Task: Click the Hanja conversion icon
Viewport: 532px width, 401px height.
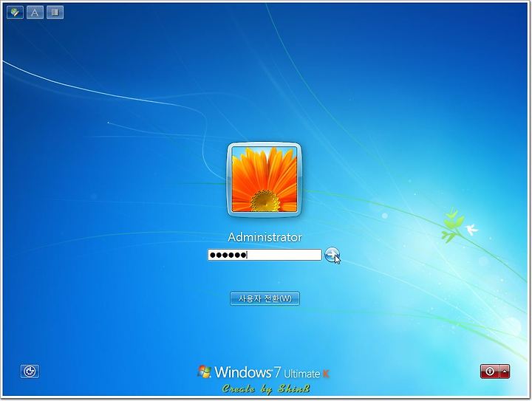Action: (x=55, y=13)
